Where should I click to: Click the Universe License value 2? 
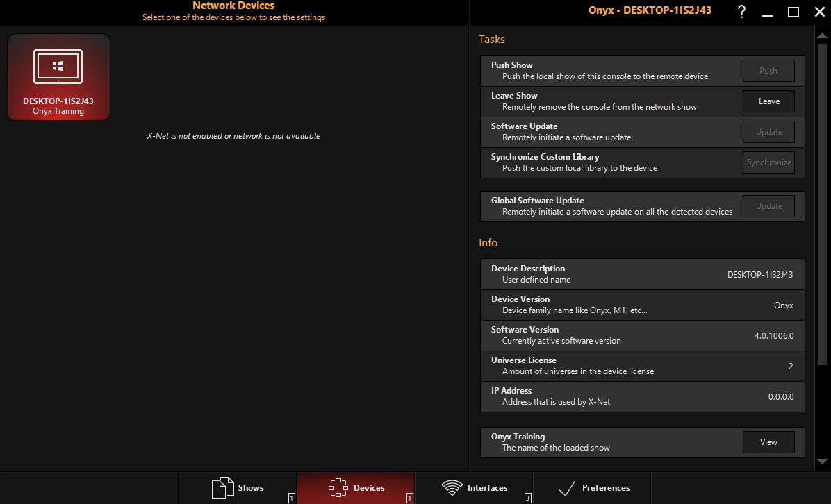click(791, 367)
